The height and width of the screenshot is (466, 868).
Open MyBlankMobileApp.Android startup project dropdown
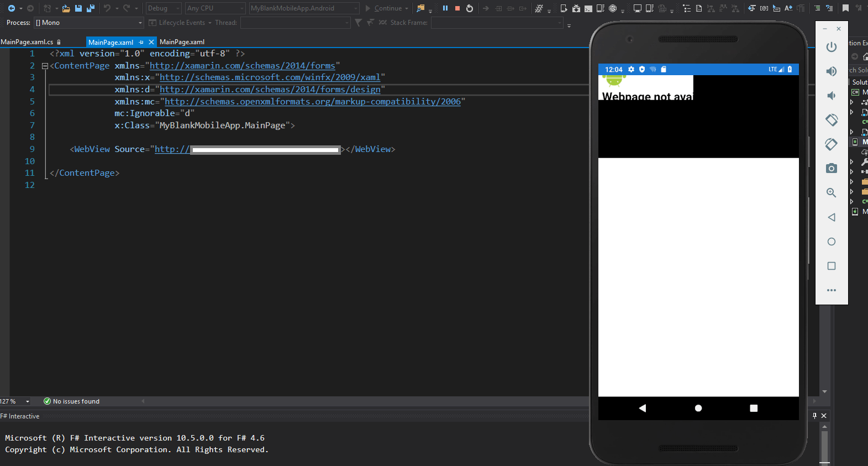point(304,8)
